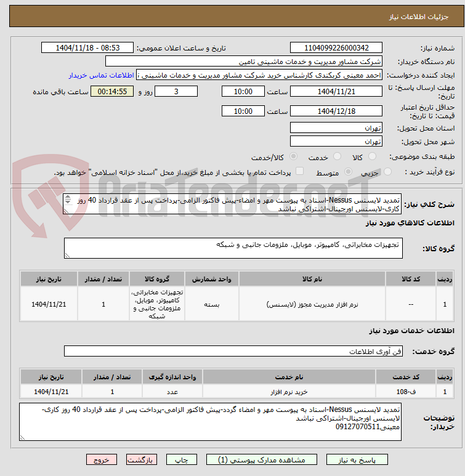Click the پاسخ به نیاز button

tap(357, 459)
